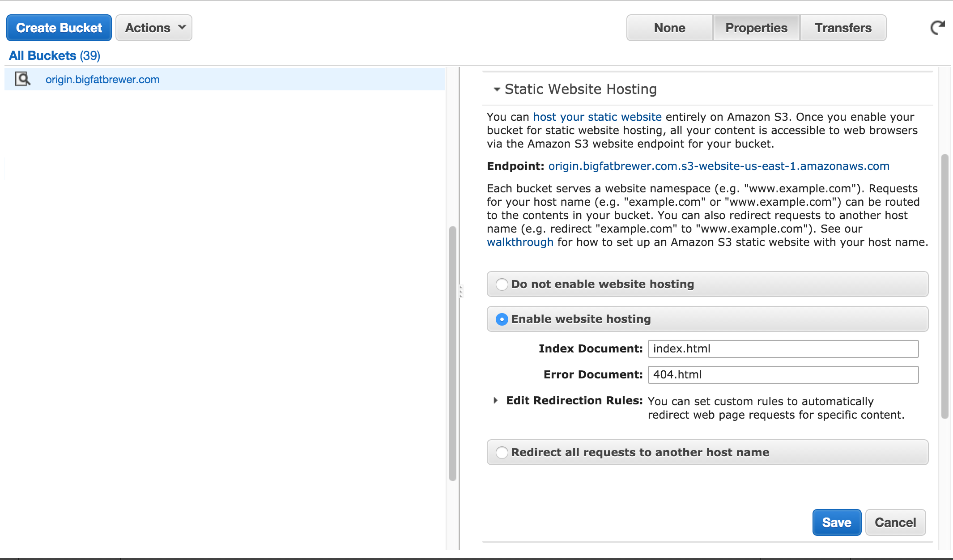Image resolution: width=953 pixels, height=560 pixels.
Task: Click the Index Document input field
Action: pyautogui.click(x=783, y=349)
